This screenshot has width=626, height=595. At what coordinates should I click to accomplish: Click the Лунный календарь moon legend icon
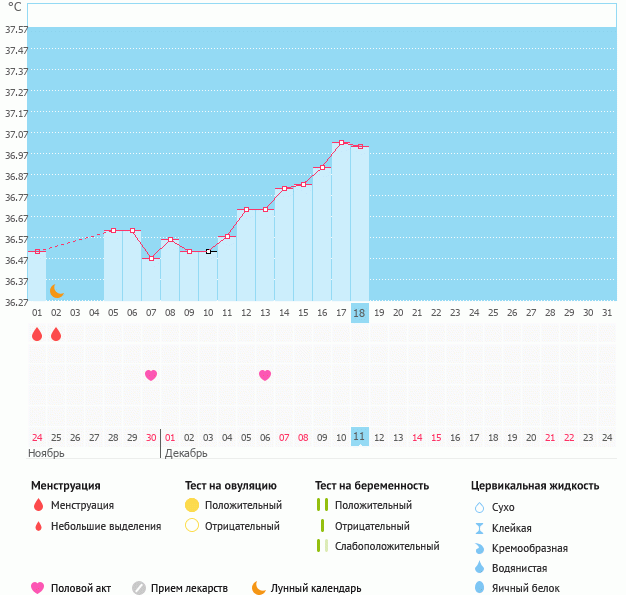pyautogui.click(x=259, y=588)
